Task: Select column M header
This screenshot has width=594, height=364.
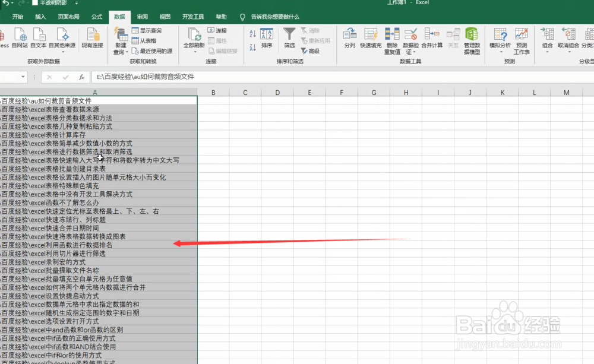Action: 566,93
